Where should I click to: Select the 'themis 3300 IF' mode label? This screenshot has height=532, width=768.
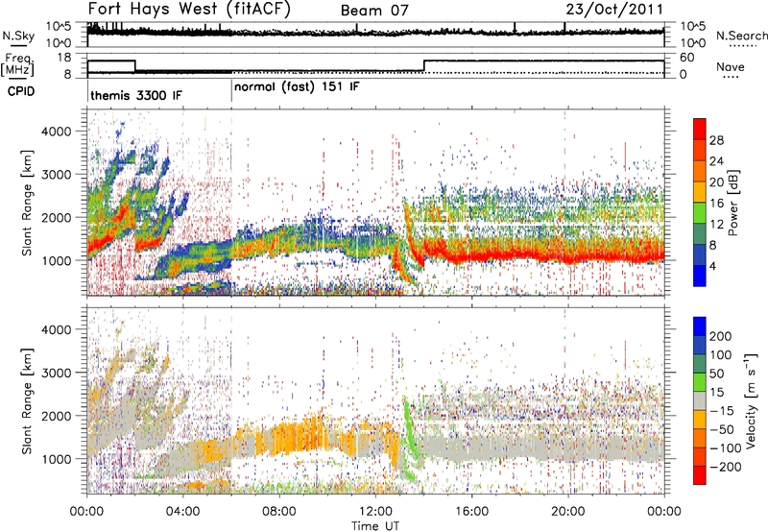click(136, 95)
